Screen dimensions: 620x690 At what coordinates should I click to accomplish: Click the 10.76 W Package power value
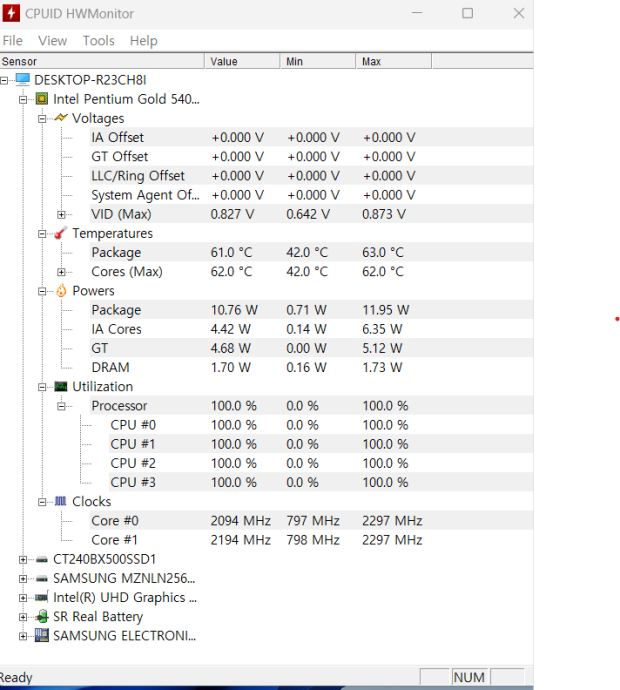coord(234,310)
